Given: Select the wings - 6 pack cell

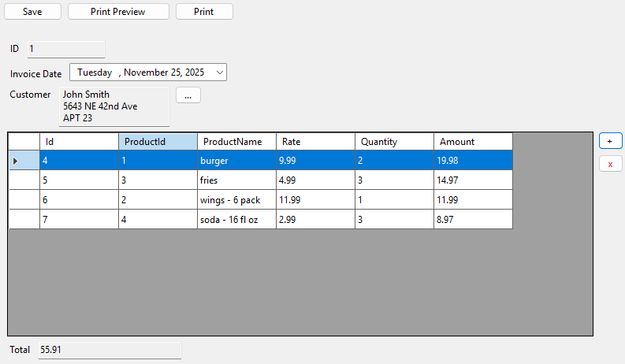Looking at the screenshot, I should (236, 200).
